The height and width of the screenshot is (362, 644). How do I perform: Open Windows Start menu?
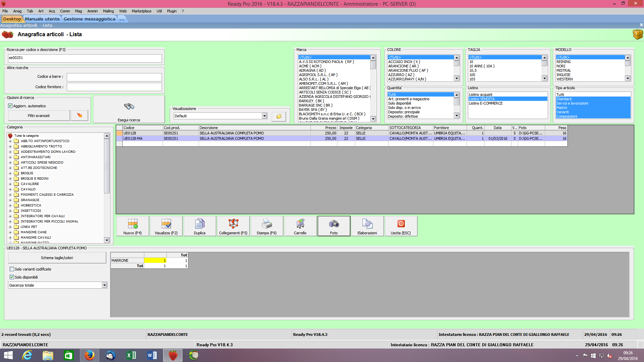point(8,355)
